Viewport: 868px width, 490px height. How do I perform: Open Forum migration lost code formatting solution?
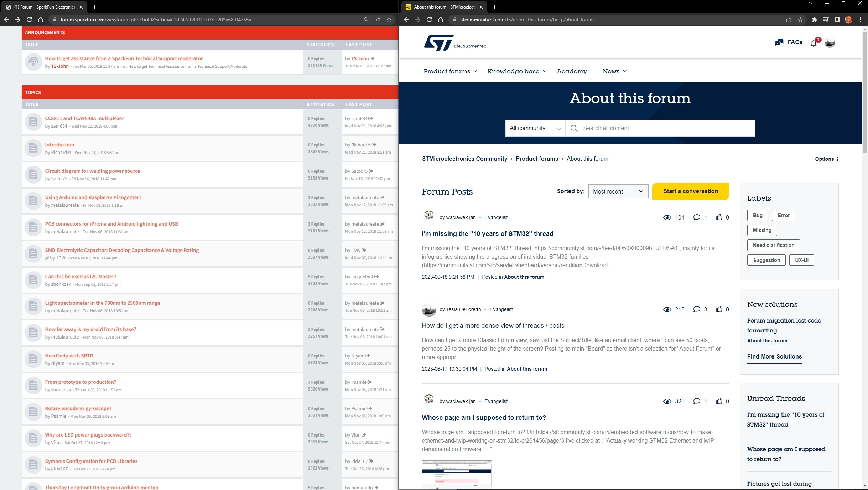pyautogui.click(x=784, y=325)
